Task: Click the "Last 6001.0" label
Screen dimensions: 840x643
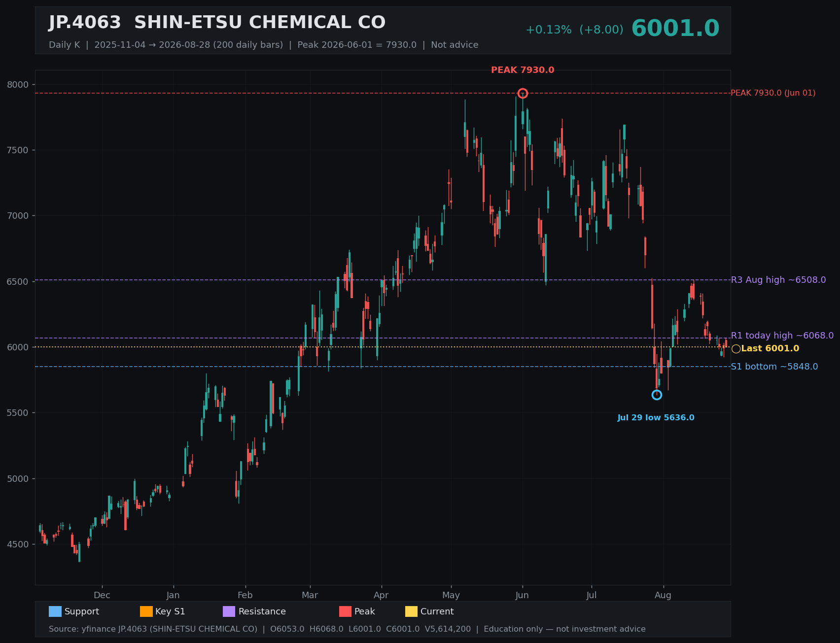Action: pos(770,349)
